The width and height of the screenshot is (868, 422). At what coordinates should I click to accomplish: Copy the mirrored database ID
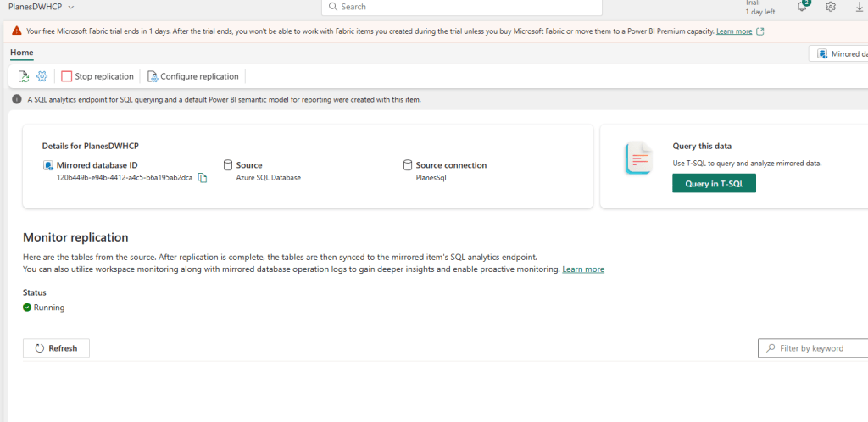click(203, 178)
